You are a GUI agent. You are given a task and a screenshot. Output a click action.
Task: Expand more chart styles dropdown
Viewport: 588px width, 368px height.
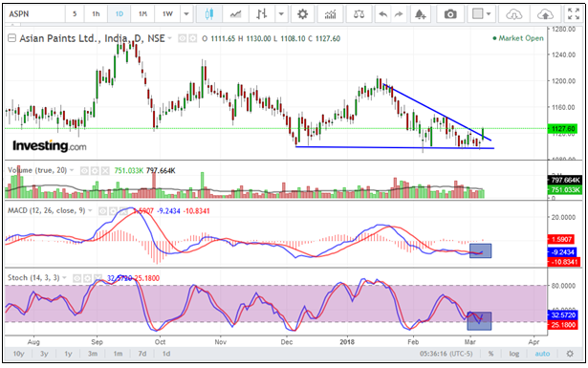click(281, 14)
